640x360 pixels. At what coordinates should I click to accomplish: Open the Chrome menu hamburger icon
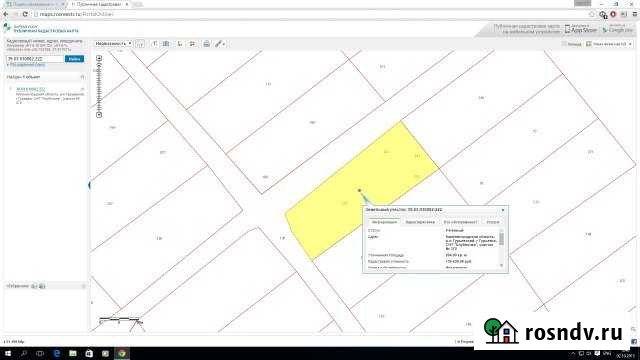pos(635,14)
